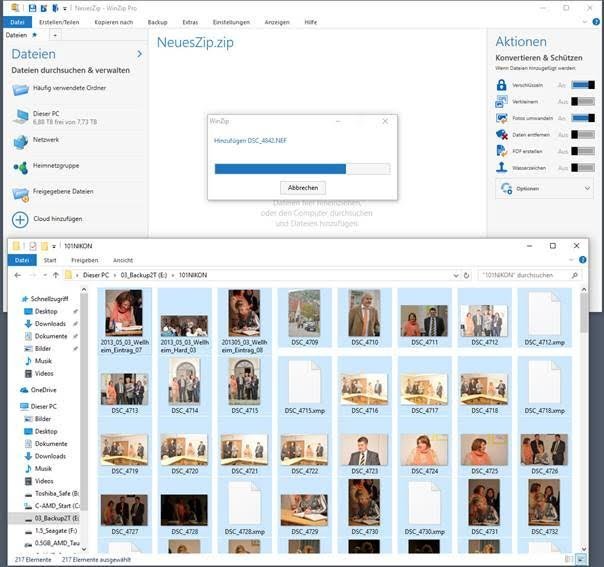Viewport: 604px width, 567px height.
Task: Open Explorer quick access toolbar dropdown
Action: point(54,246)
